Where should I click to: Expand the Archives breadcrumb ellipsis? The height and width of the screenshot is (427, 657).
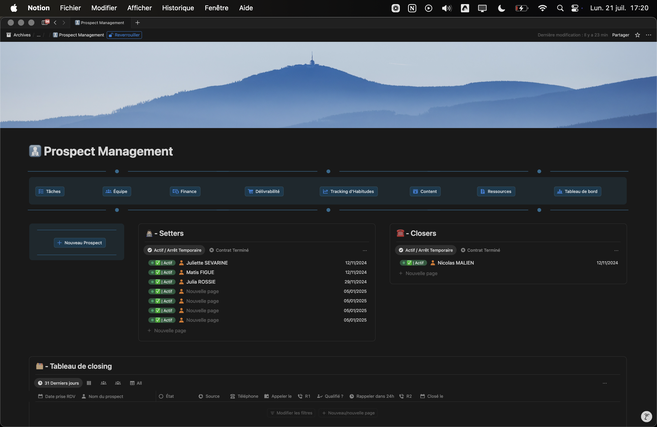coord(40,35)
